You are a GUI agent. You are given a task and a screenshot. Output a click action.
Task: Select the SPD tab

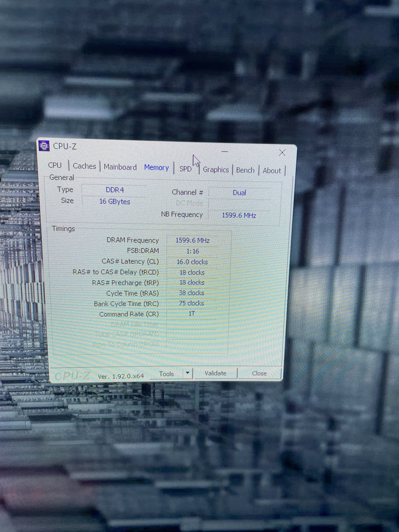click(185, 169)
